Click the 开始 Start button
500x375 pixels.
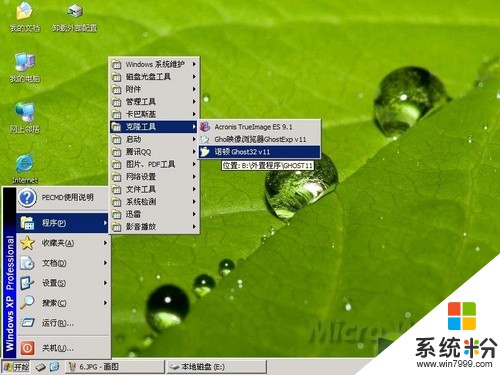click(x=16, y=367)
